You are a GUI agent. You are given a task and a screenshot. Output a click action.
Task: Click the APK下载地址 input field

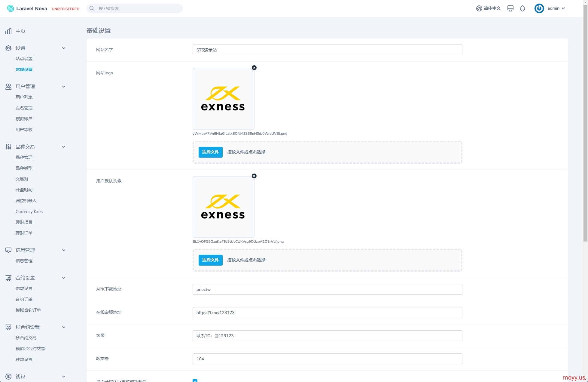327,289
